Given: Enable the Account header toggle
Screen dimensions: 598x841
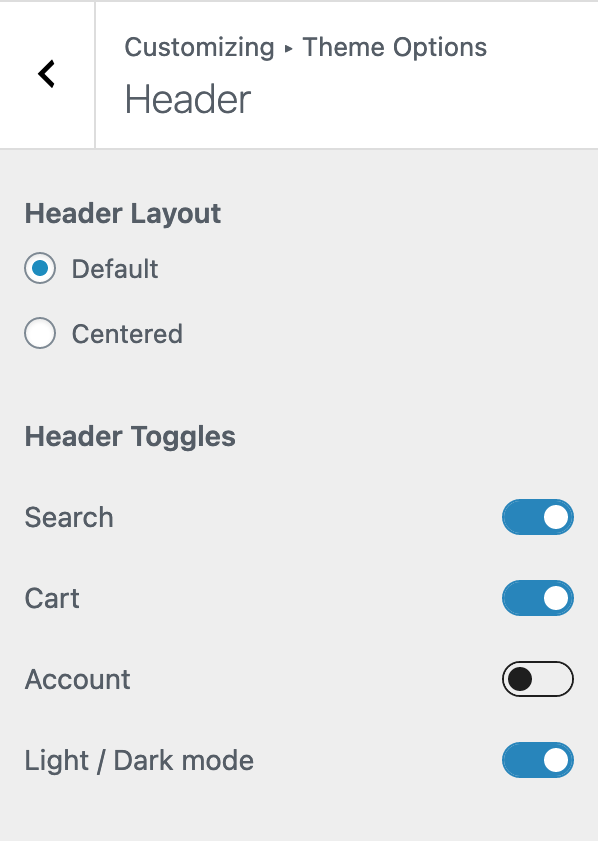Looking at the screenshot, I should pos(538,679).
